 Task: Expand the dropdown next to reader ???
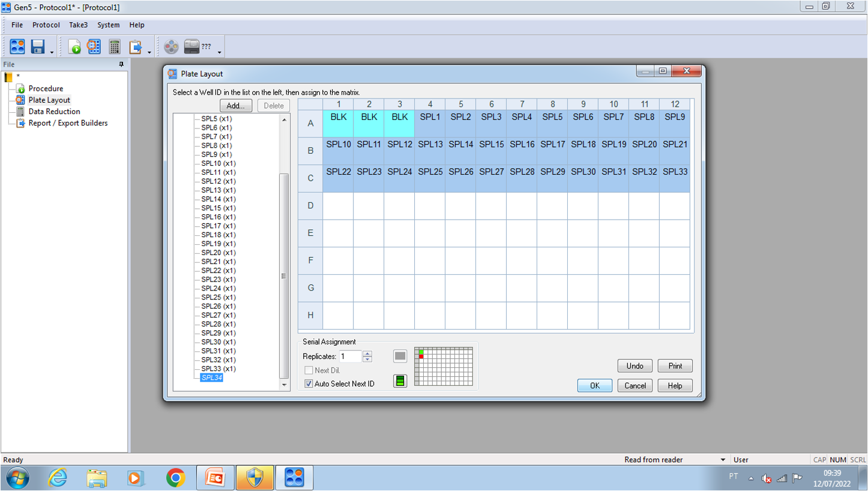point(219,53)
